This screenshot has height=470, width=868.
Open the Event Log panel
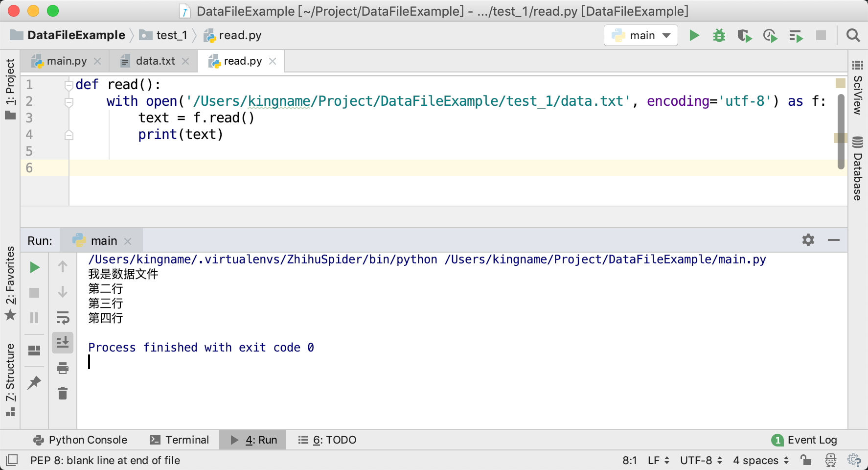coord(804,440)
